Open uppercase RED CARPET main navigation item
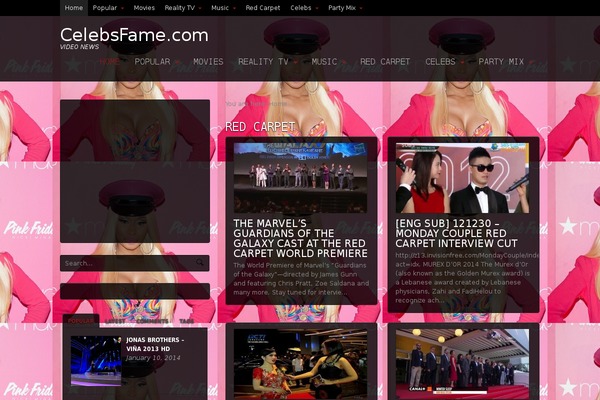This screenshot has height=400, width=600. 385,61
